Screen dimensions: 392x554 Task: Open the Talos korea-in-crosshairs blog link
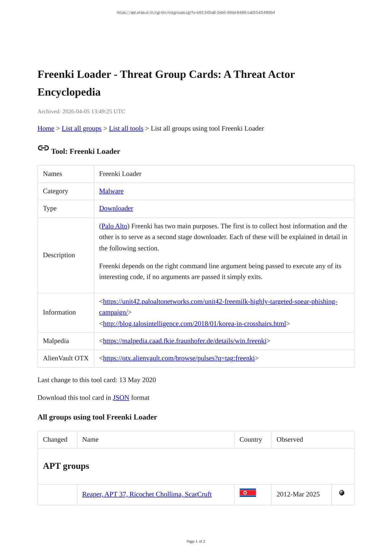point(194,324)
